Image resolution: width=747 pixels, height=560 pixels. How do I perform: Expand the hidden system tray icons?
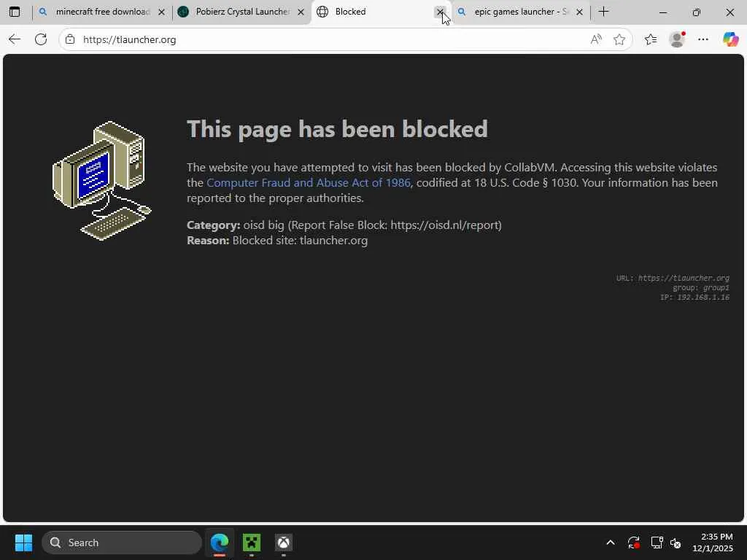(611, 542)
